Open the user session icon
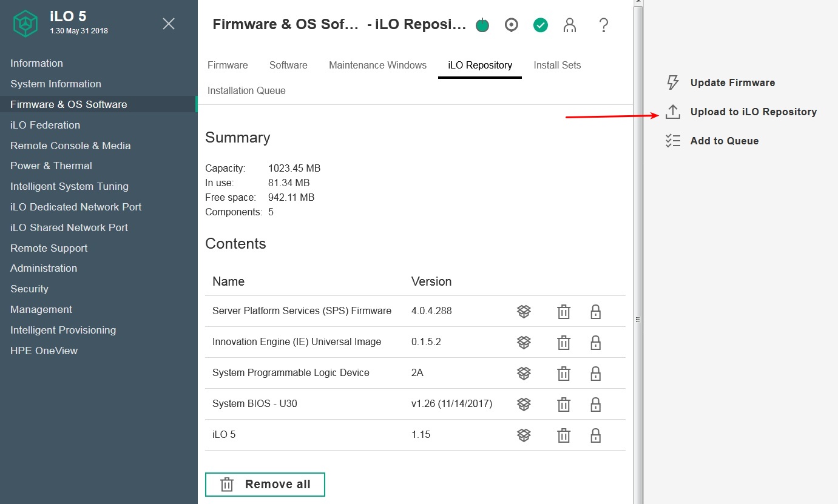Image resolution: width=838 pixels, height=504 pixels. [570, 25]
